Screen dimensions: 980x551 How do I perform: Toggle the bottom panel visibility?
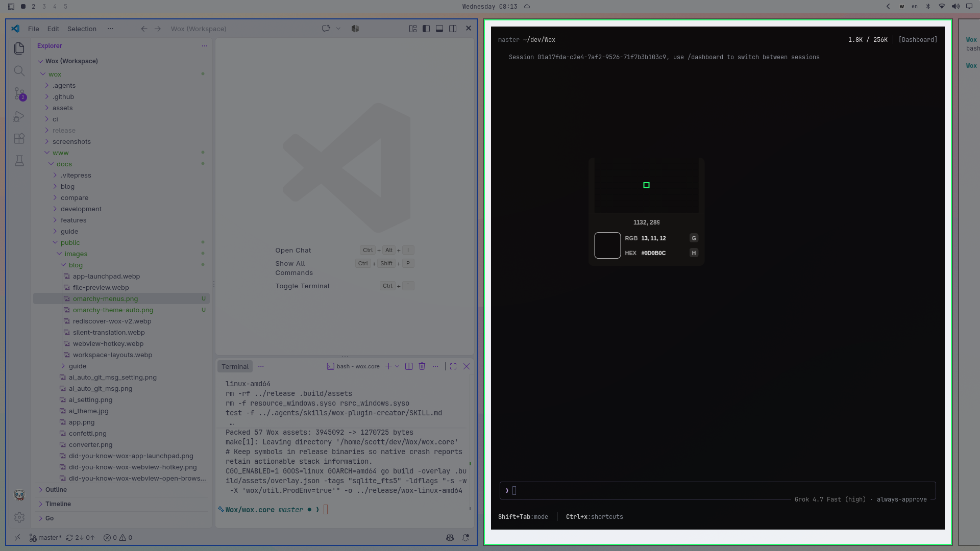(x=439, y=29)
